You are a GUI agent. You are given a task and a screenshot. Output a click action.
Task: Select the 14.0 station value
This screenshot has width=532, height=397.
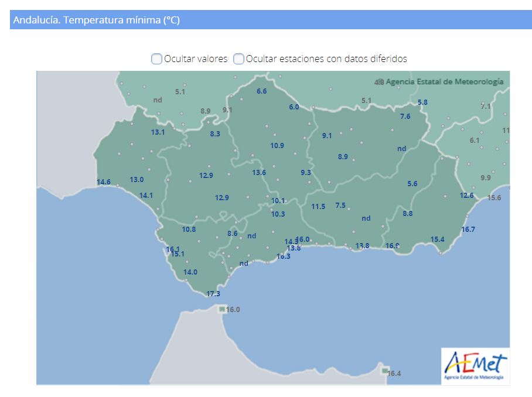click(190, 272)
